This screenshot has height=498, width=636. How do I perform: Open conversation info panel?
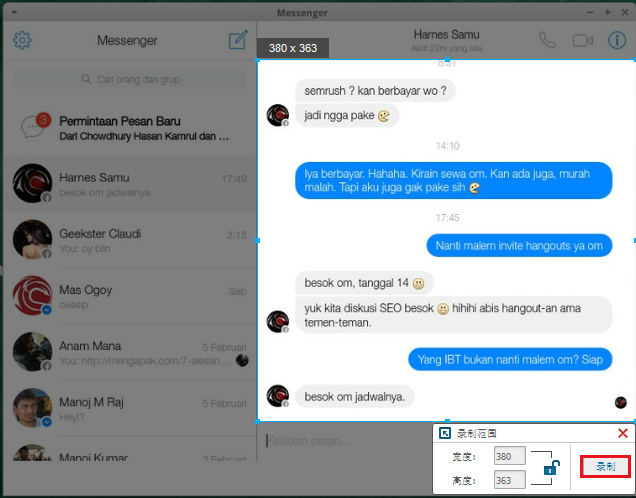pos(617,40)
